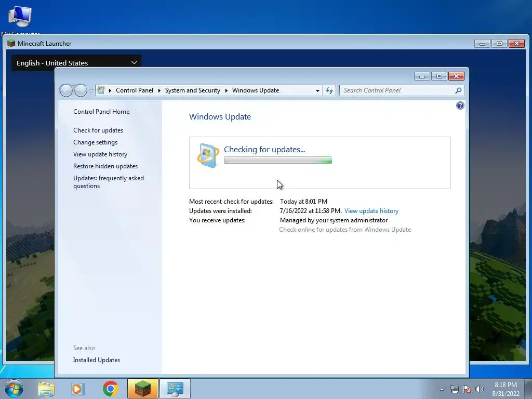The width and height of the screenshot is (532, 399).
Task: Expand the arrow before Control Panel breadcrumb
Action: pos(110,90)
